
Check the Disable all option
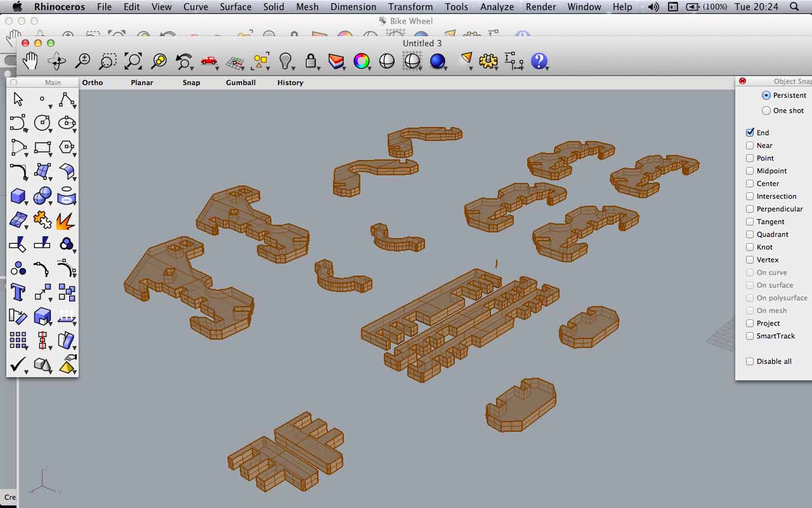click(750, 361)
